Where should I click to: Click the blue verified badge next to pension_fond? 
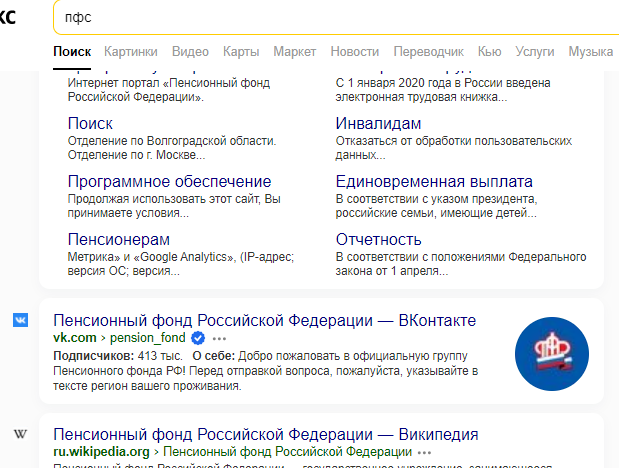(198, 338)
